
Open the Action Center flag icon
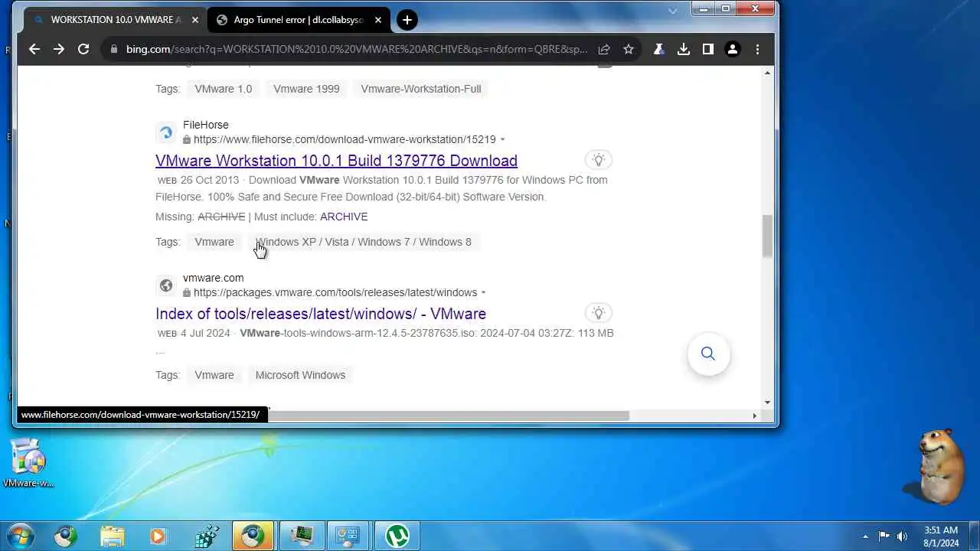click(x=884, y=536)
